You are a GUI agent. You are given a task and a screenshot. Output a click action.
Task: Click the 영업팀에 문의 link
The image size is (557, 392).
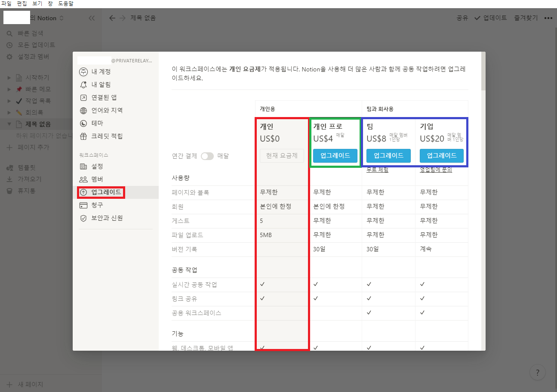click(x=436, y=170)
